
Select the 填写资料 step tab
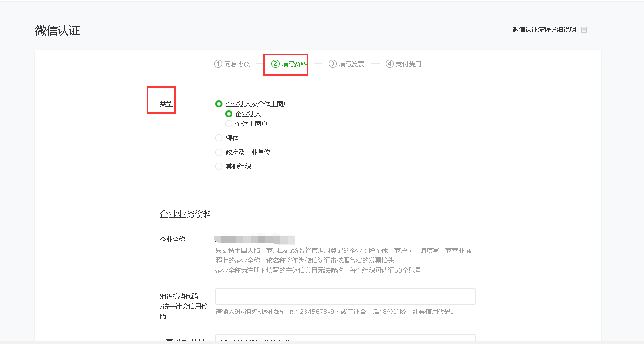point(290,64)
